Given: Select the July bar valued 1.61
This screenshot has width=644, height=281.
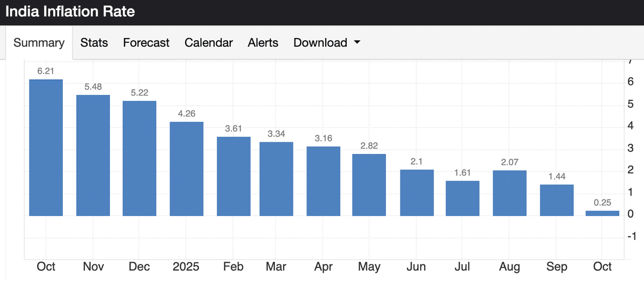Looking at the screenshot, I should coord(463,198).
